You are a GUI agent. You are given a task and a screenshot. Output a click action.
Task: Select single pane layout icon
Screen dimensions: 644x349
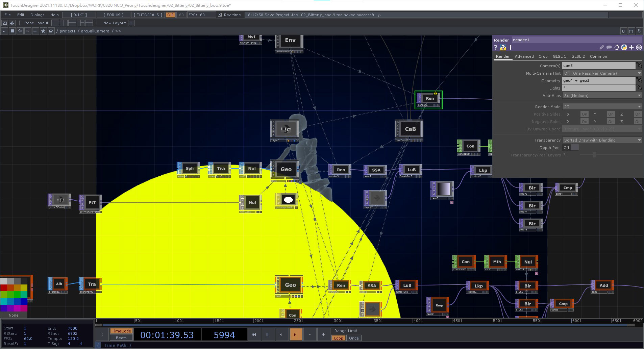[55, 23]
